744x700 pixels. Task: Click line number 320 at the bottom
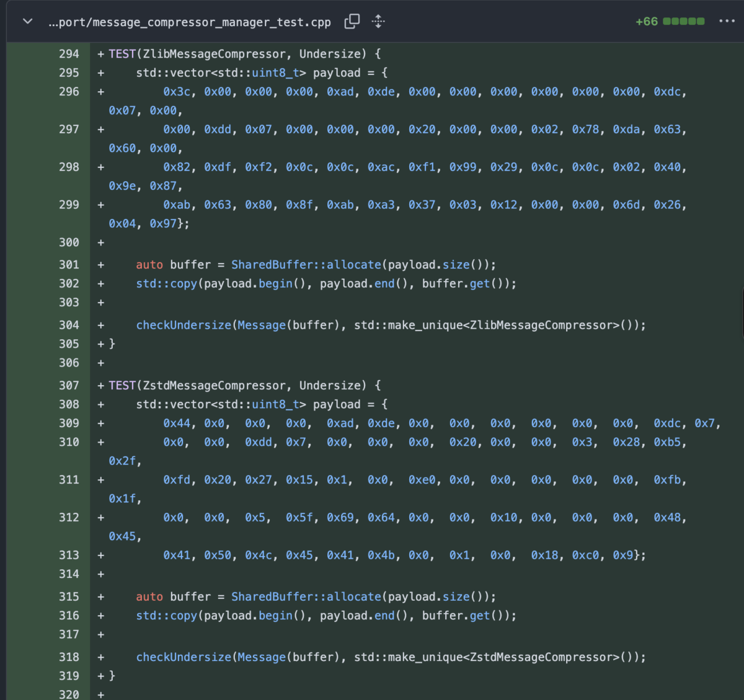(x=69, y=694)
